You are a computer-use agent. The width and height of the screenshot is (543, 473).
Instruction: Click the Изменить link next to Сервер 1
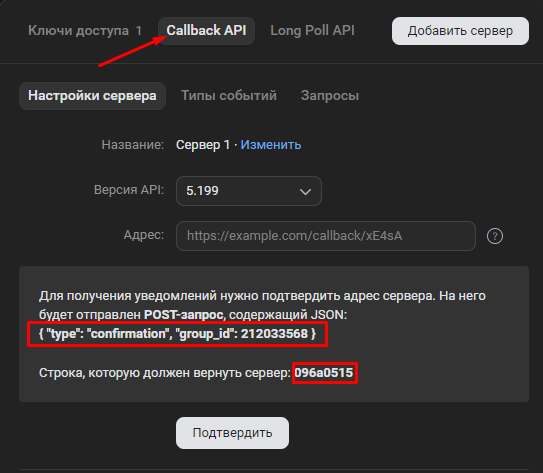point(271,145)
